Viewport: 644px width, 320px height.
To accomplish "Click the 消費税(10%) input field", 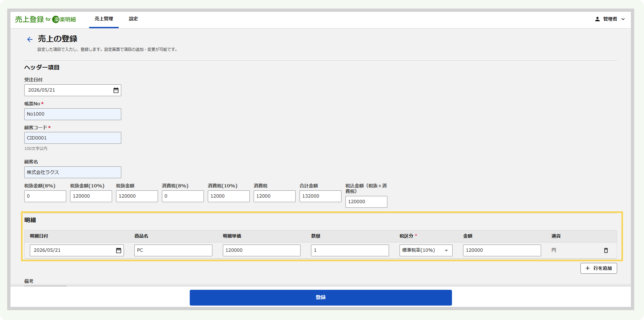I will (229, 196).
